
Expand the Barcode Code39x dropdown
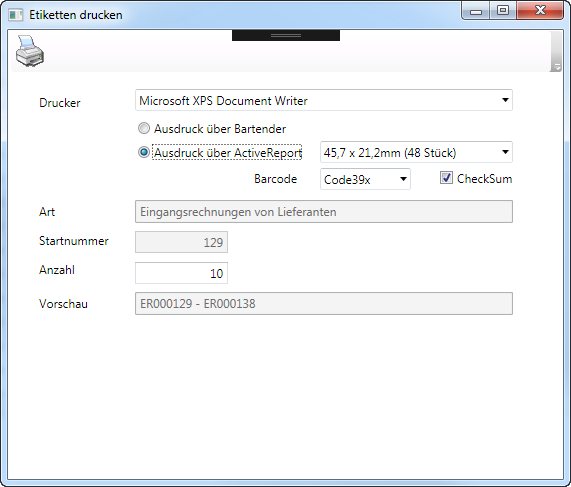coord(365,179)
